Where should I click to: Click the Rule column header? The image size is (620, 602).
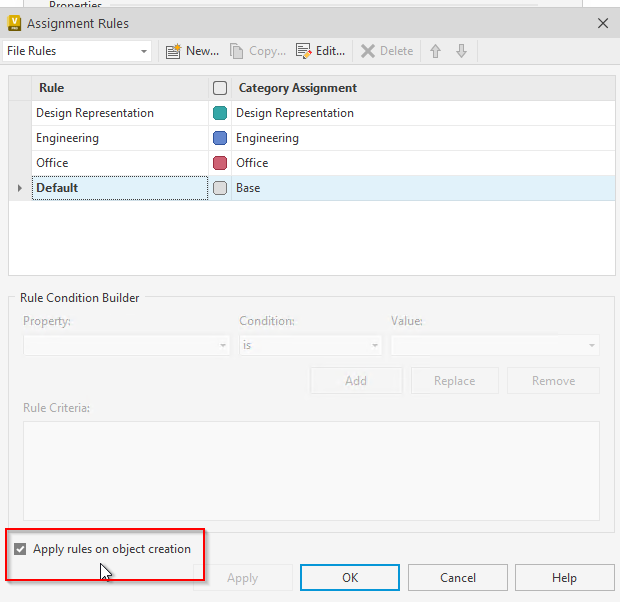(120, 88)
